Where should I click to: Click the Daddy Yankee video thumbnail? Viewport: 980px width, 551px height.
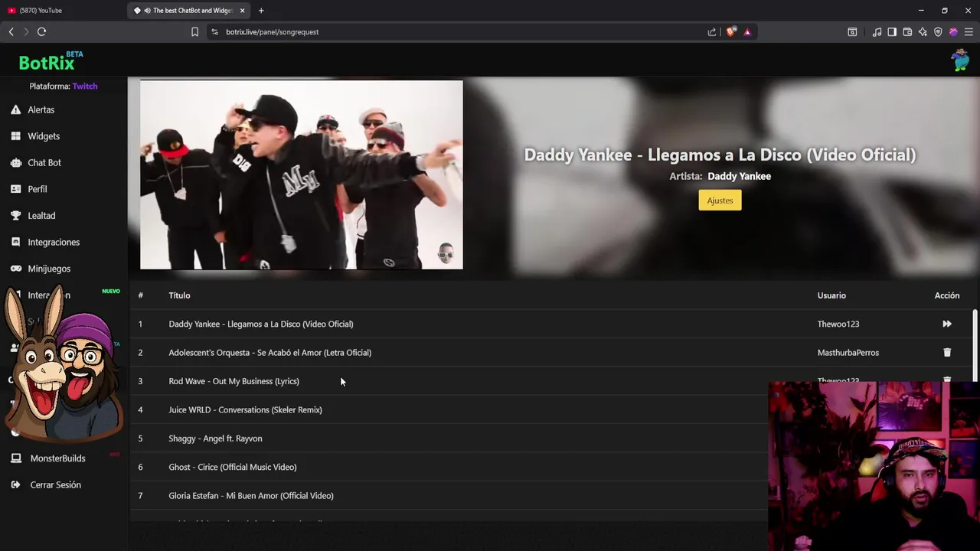pos(302,174)
